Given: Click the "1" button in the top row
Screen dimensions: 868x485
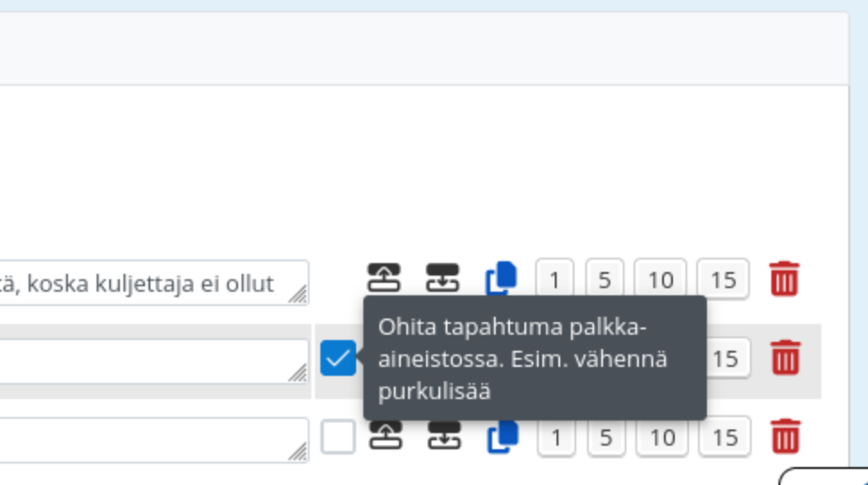Looking at the screenshot, I should [555, 279].
